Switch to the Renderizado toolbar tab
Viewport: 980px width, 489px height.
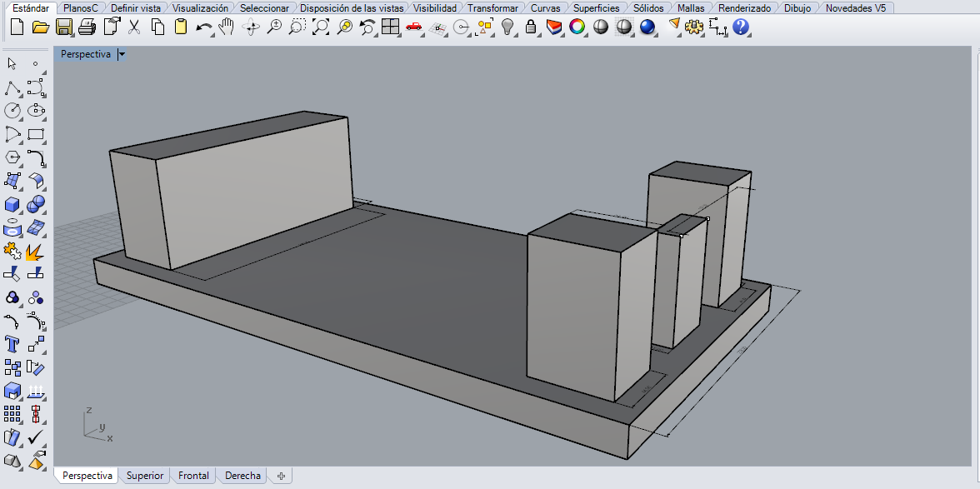click(x=744, y=7)
